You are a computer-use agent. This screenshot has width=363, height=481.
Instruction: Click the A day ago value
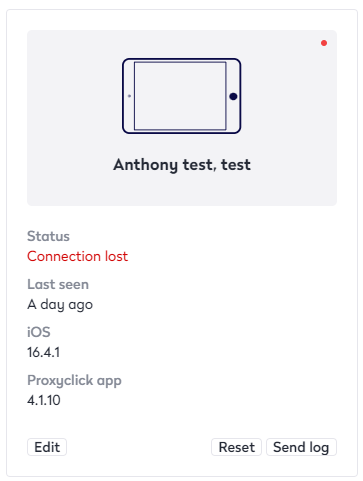60,305
